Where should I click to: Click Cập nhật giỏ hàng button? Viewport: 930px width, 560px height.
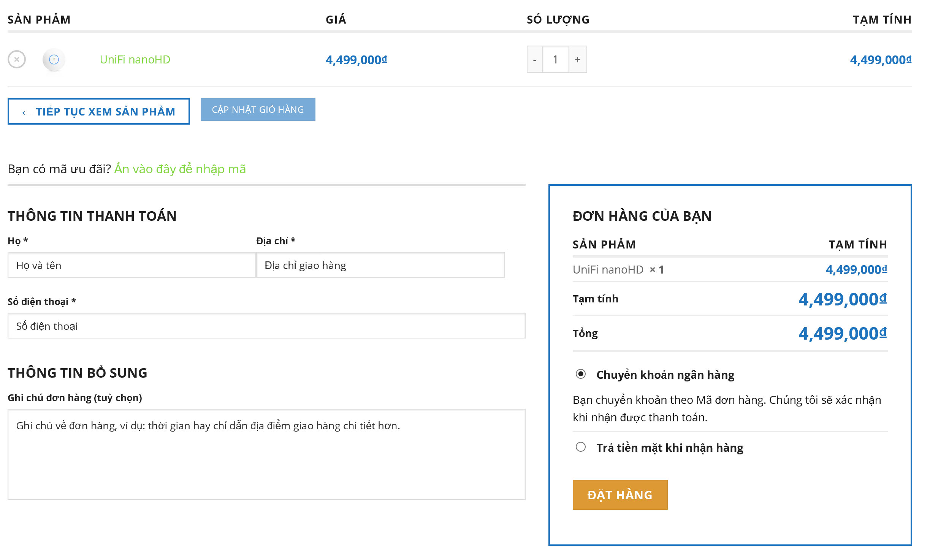click(258, 109)
